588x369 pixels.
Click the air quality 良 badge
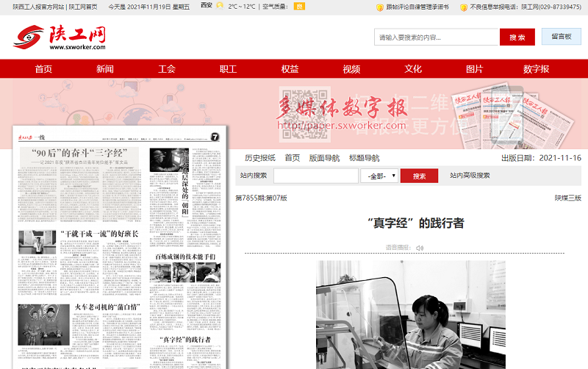click(299, 7)
